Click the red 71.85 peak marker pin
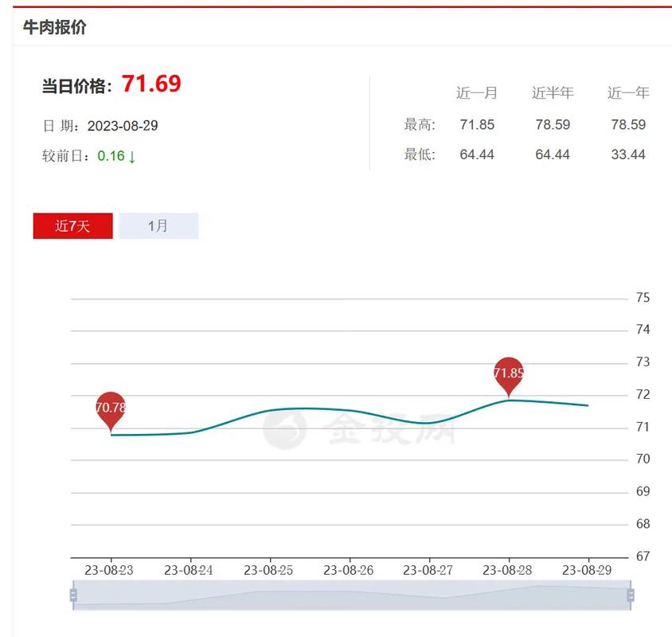Viewport: 672px width, 637px height. coord(510,373)
